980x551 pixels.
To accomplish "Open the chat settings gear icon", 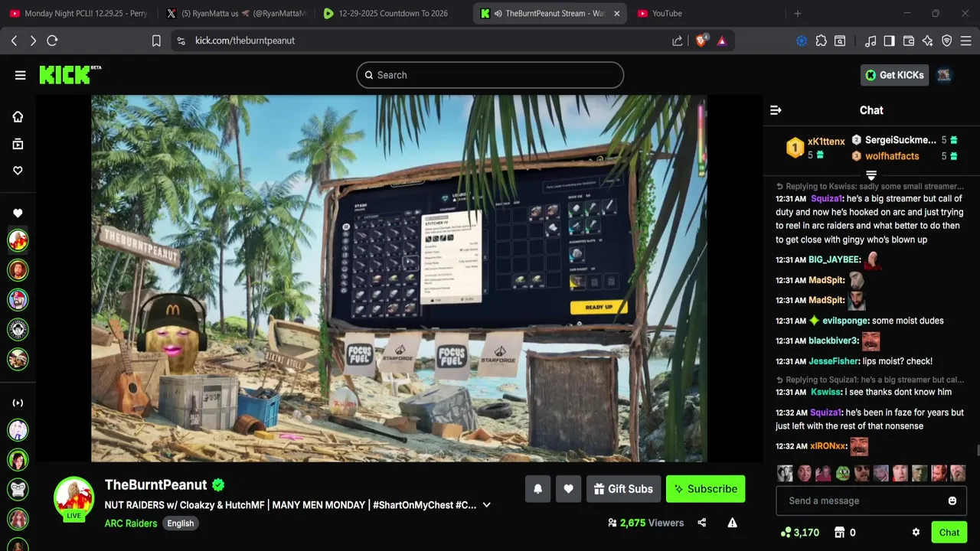I will [916, 533].
